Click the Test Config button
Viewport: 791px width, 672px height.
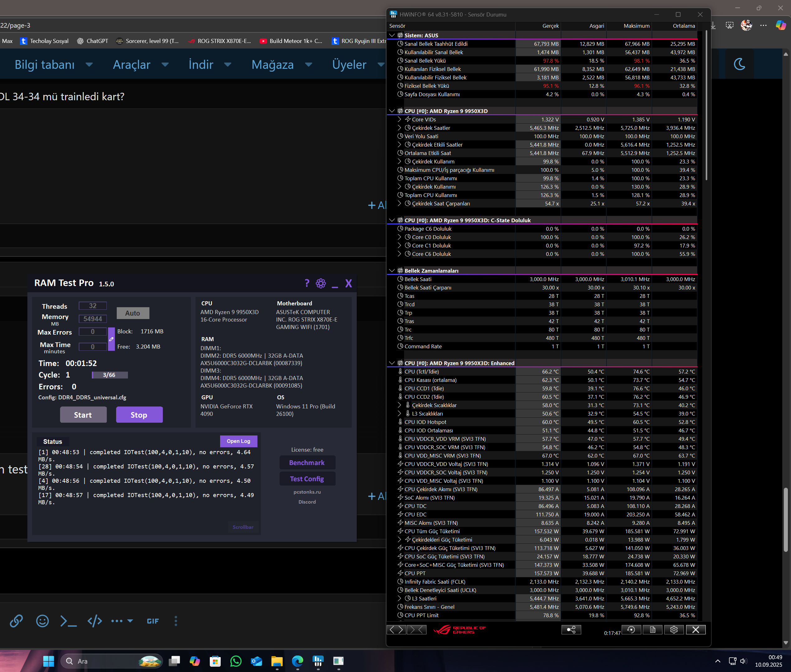pos(307,479)
